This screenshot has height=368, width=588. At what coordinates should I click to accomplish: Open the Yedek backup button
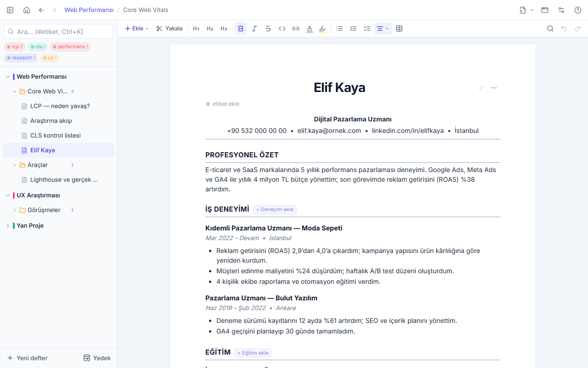point(97,358)
